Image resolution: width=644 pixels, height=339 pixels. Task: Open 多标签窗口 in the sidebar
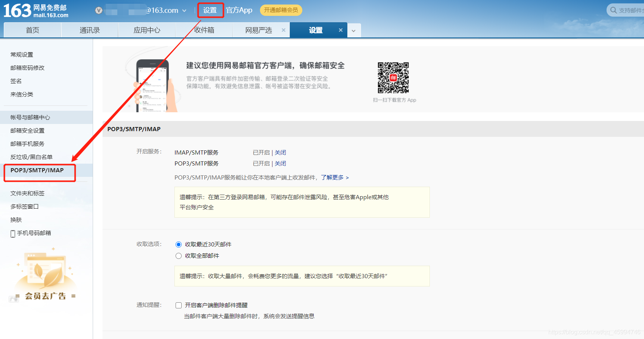(25, 206)
